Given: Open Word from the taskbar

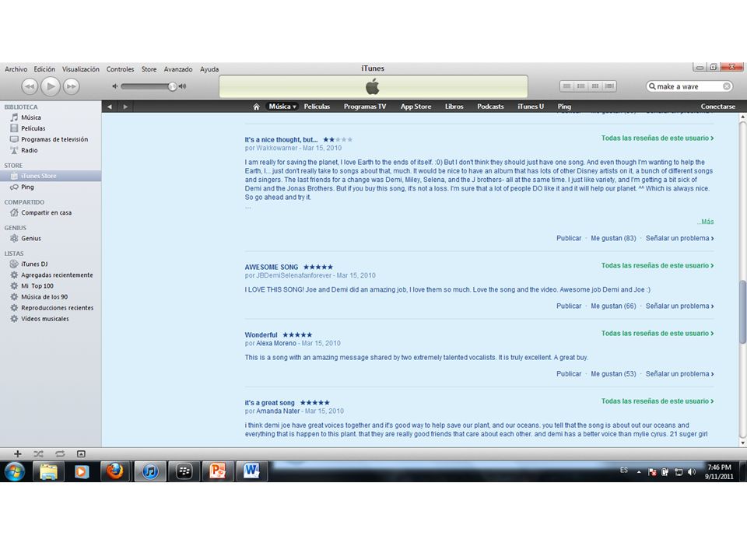Looking at the screenshot, I should 251,471.
